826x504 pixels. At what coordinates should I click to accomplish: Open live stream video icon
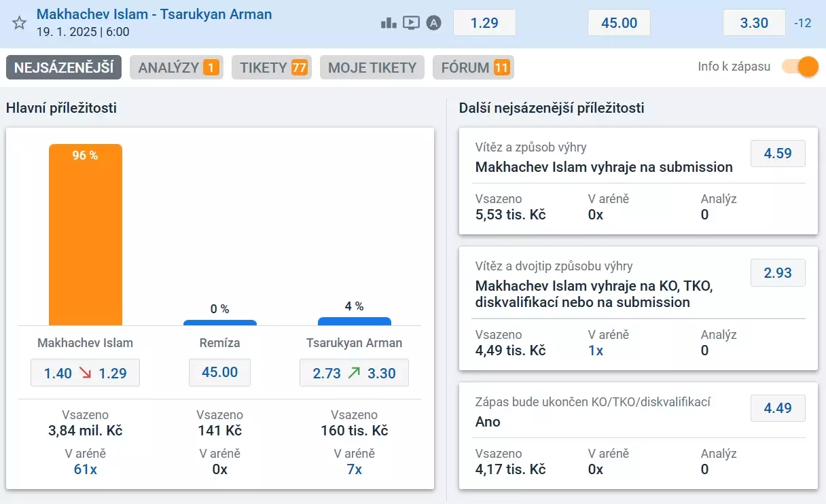click(x=411, y=23)
